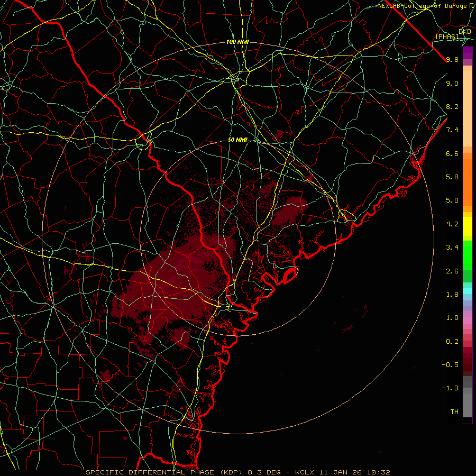This screenshot has width=476, height=476.
Task: Click the bright orange band of the color bar
Action: click(x=467, y=183)
